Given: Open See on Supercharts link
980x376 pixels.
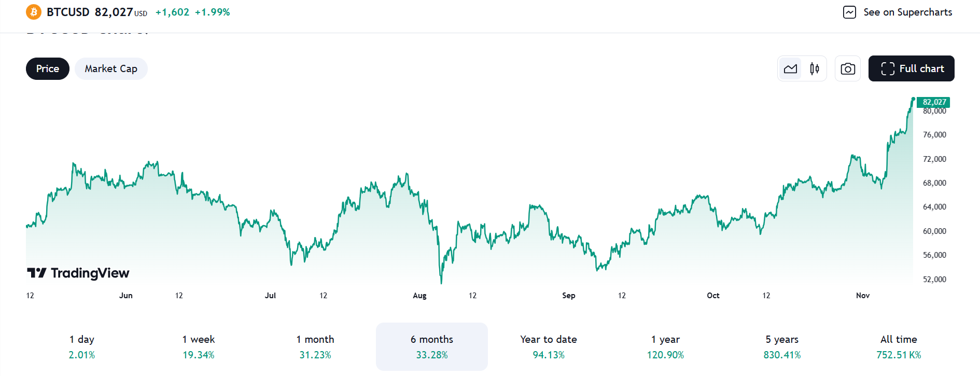Looking at the screenshot, I should (907, 12).
